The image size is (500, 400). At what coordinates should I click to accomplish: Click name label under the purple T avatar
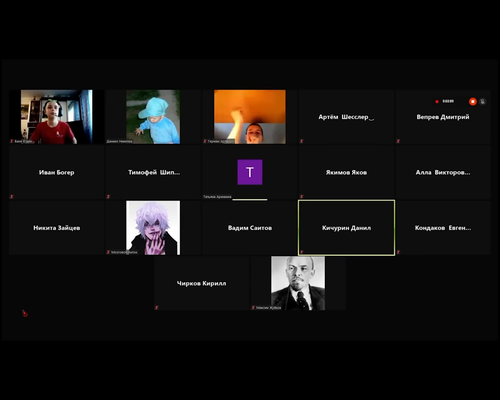click(x=217, y=197)
